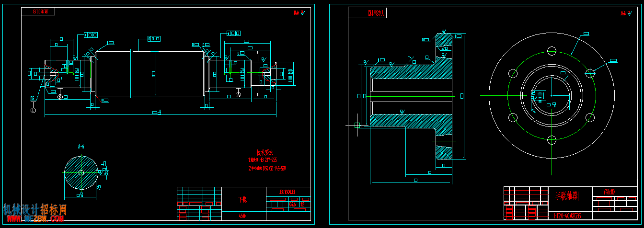Select the green pickbox cursor square near hub section
The height and width of the screenshot is (228, 644).
pyautogui.click(x=357, y=125)
